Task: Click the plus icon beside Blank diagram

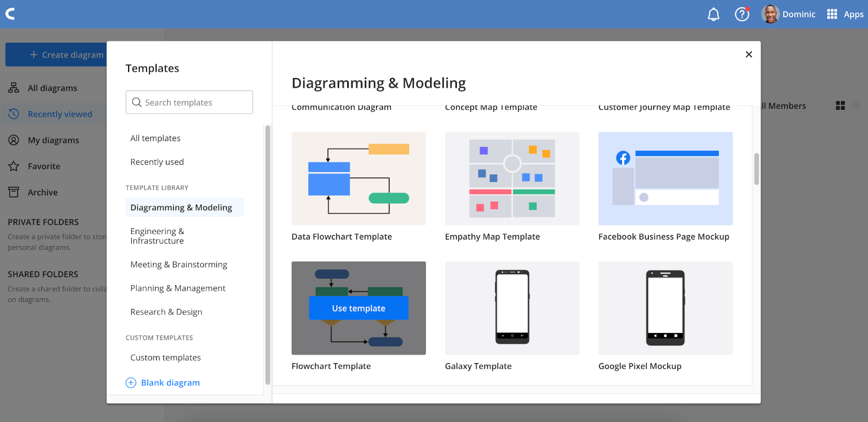Action: (131, 383)
